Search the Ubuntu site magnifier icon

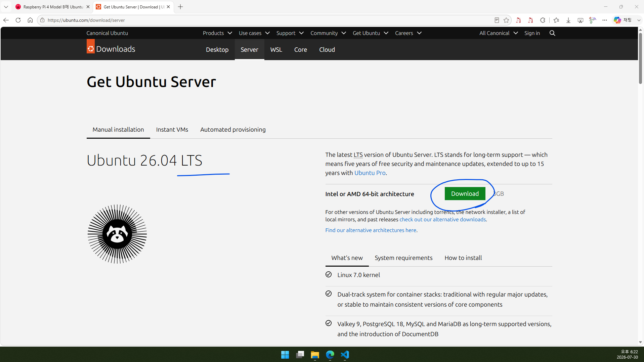[x=552, y=33]
